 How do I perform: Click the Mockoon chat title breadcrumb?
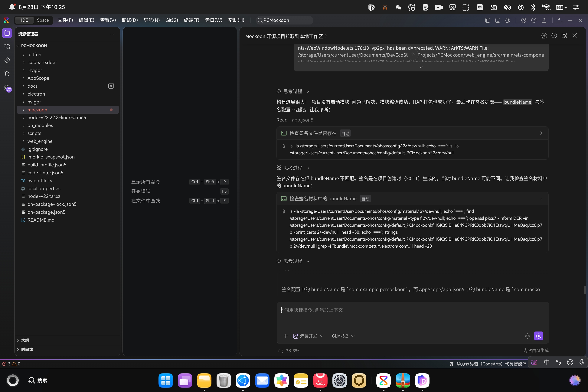pyautogui.click(x=286, y=37)
